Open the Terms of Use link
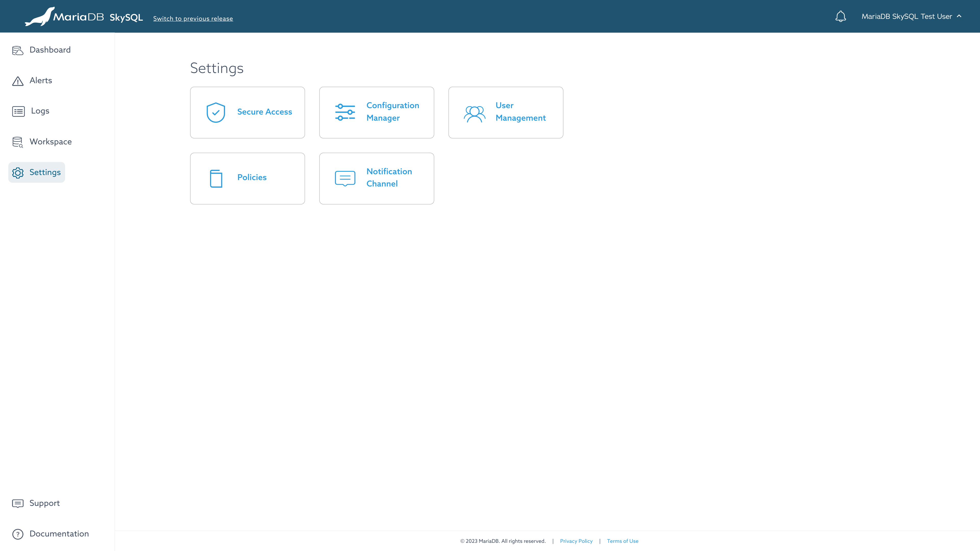Screen dimensions: 980x551 622,541
